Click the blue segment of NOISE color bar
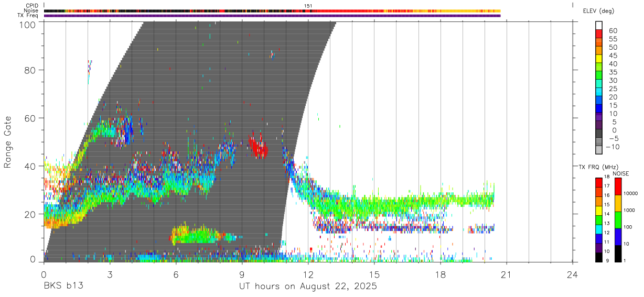 pyautogui.click(x=618, y=236)
